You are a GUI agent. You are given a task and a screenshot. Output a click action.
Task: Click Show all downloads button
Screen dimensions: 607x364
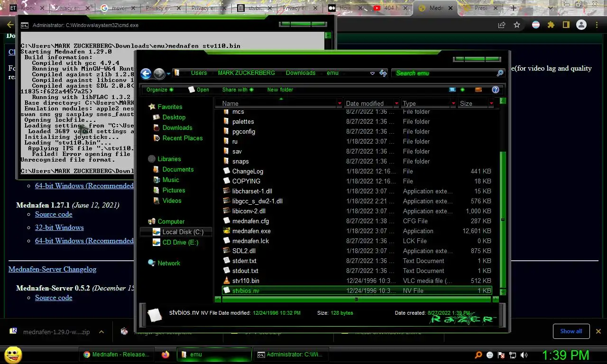click(x=571, y=331)
